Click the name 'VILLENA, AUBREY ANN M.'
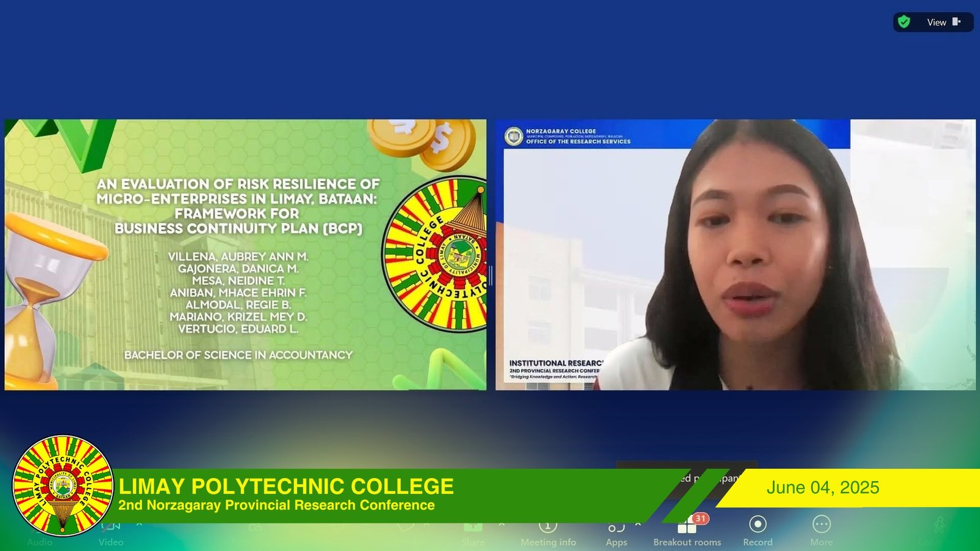The image size is (980, 551). [x=238, y=257]
